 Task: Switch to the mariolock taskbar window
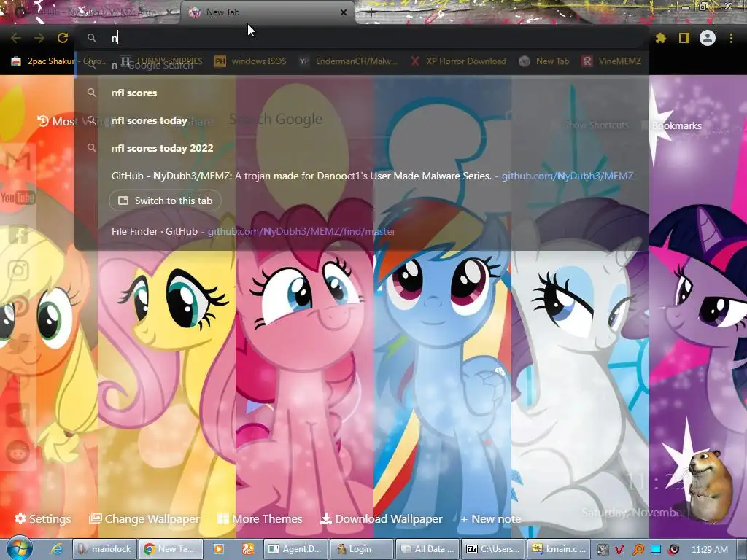point(104,549)
